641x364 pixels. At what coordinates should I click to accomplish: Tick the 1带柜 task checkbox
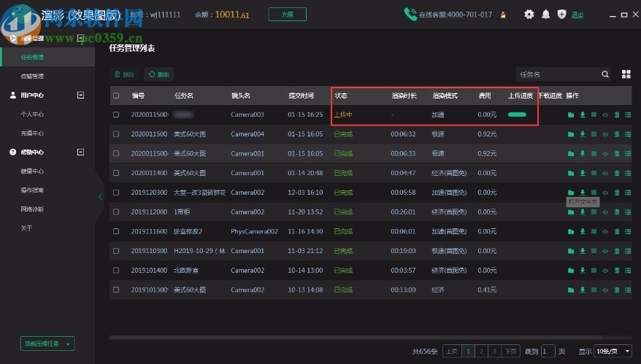tap(116, 212)
